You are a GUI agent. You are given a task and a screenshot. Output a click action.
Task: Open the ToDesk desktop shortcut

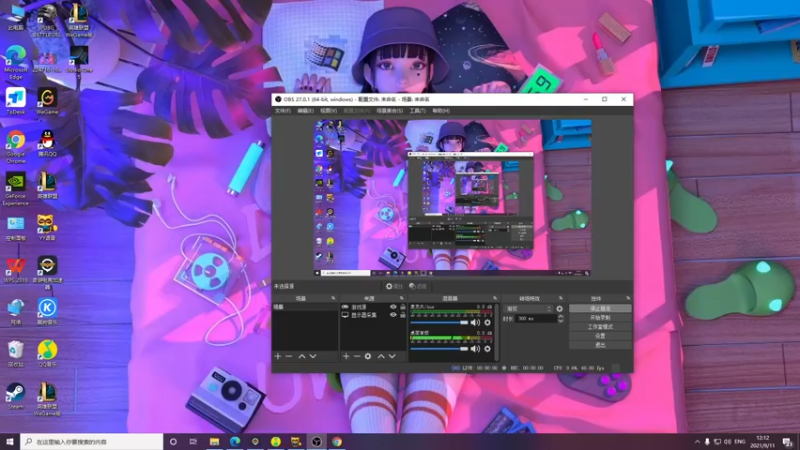[x=15, y=101]
